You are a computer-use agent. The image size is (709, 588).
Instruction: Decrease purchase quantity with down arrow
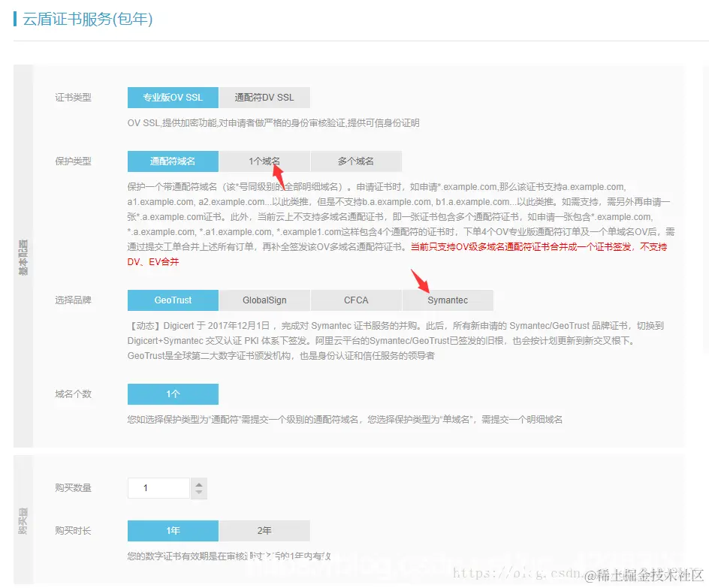point(199,493)
